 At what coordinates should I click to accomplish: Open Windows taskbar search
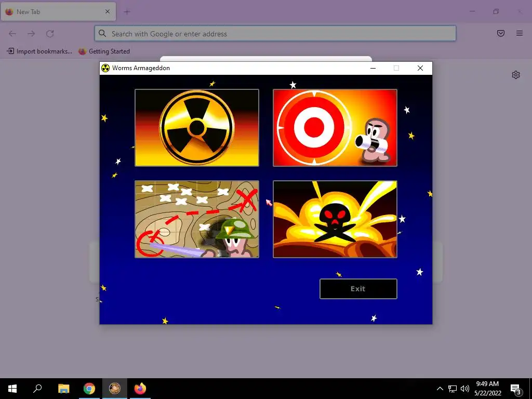[x=37, y=389]
